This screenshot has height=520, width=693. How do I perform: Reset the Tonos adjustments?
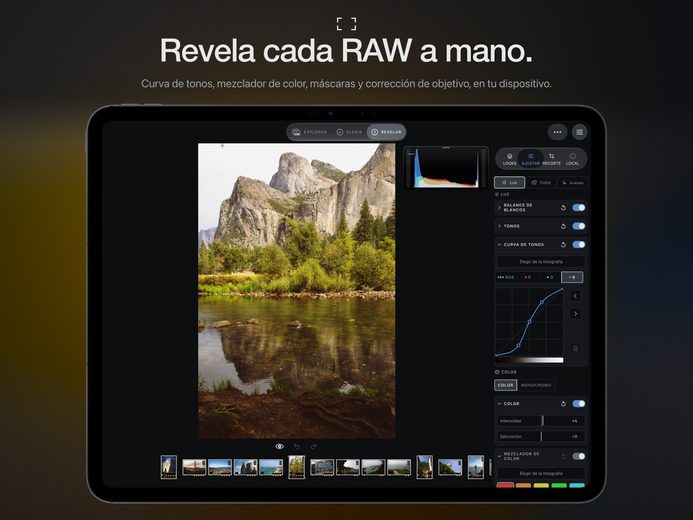pyautogui.click(x=563, y=226)
